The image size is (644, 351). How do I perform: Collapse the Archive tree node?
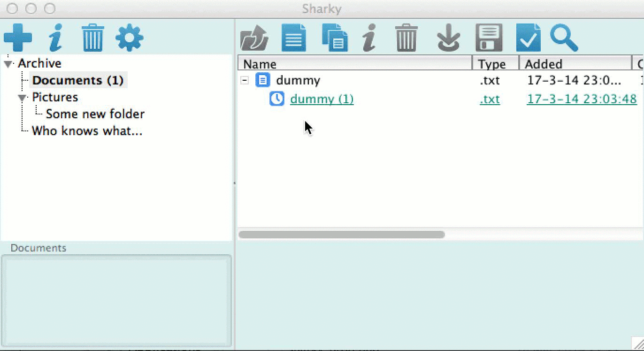click(8, 64)
